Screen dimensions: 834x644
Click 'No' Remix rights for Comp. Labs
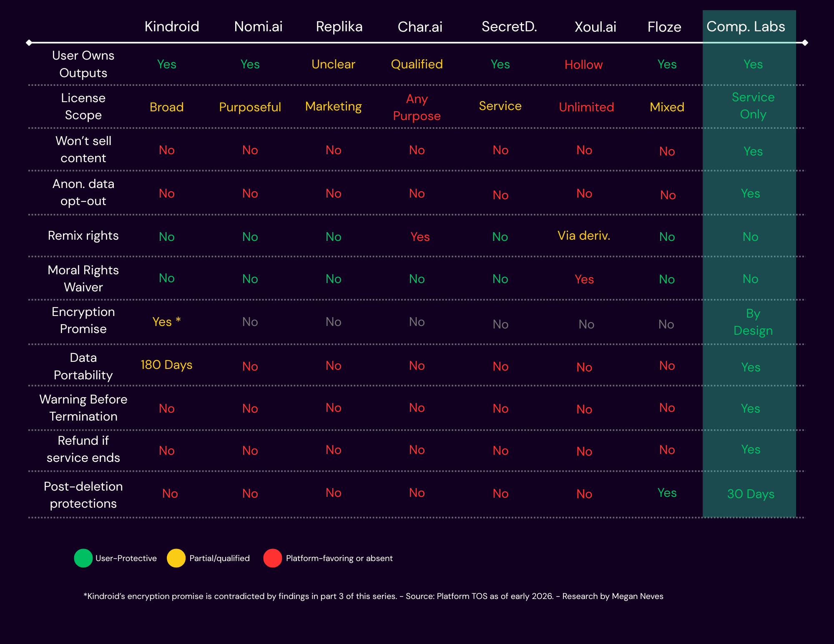[751, 237]
